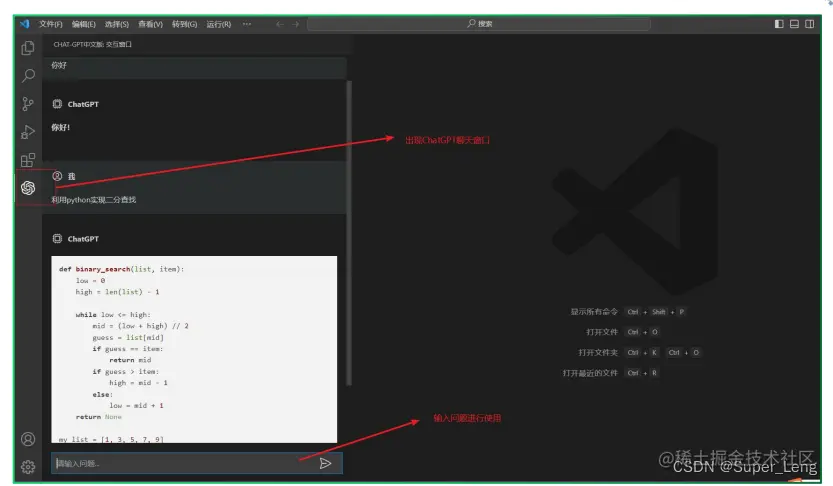Select the 利用python实现二分查找 message text
Viewport: 833px width, 486px height.
tap(94, 200)
